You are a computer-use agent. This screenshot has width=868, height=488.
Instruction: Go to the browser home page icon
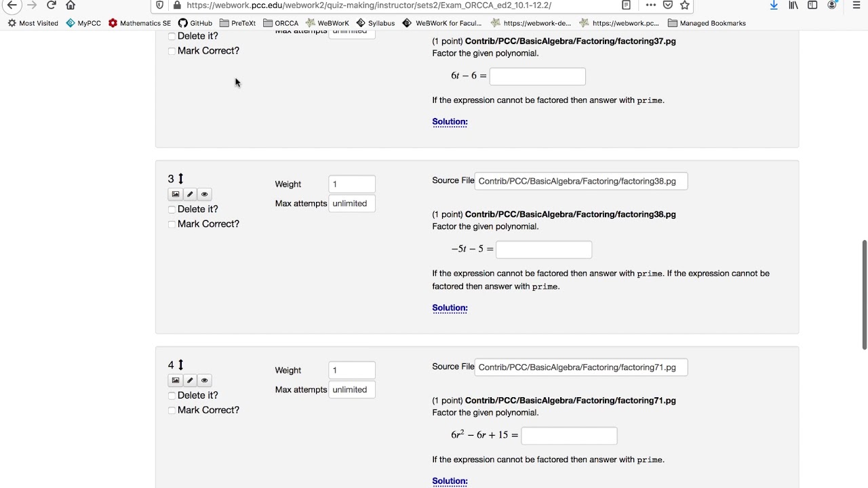pos(71,5)
